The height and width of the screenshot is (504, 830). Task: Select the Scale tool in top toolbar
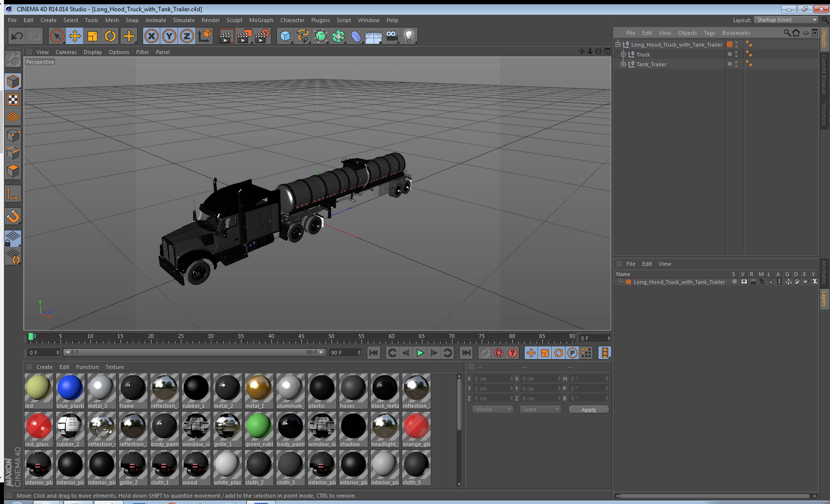[92, 36]
